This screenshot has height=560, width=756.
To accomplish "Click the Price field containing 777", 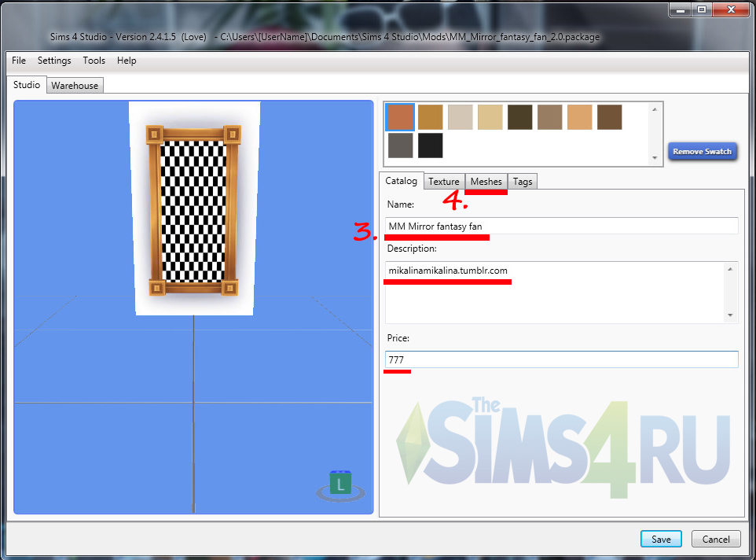I will pos(561,359).
